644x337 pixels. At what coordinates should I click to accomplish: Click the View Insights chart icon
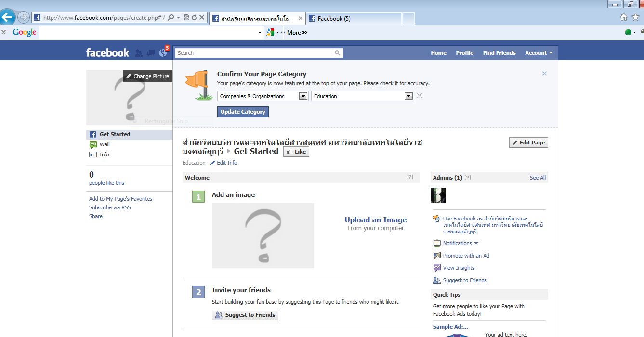pos(437,268)
